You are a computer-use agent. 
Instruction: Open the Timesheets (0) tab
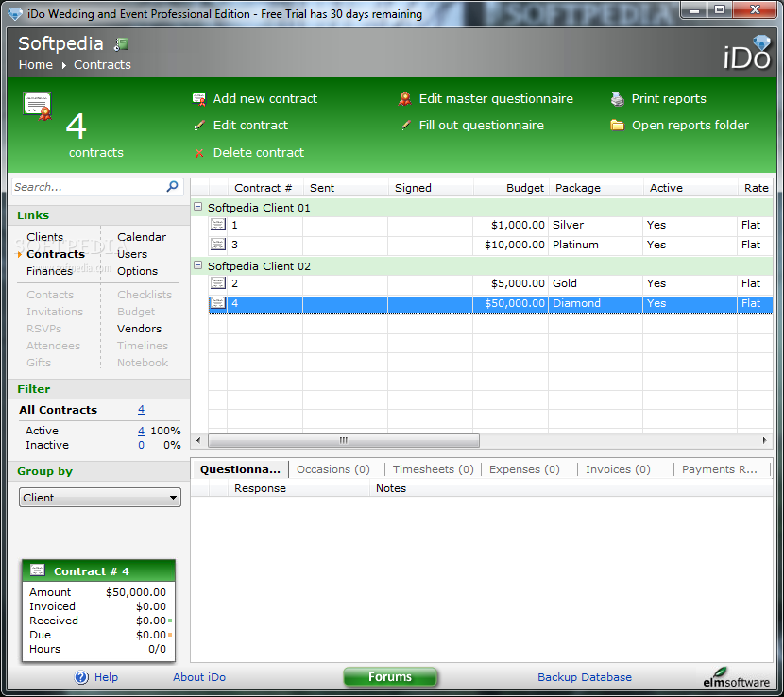433,469
